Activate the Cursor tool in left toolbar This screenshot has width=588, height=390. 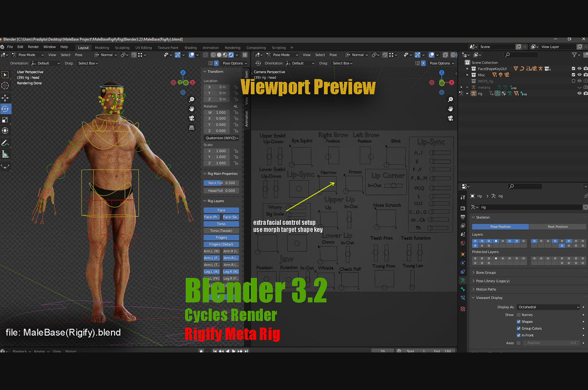click(x=5, y=85)
